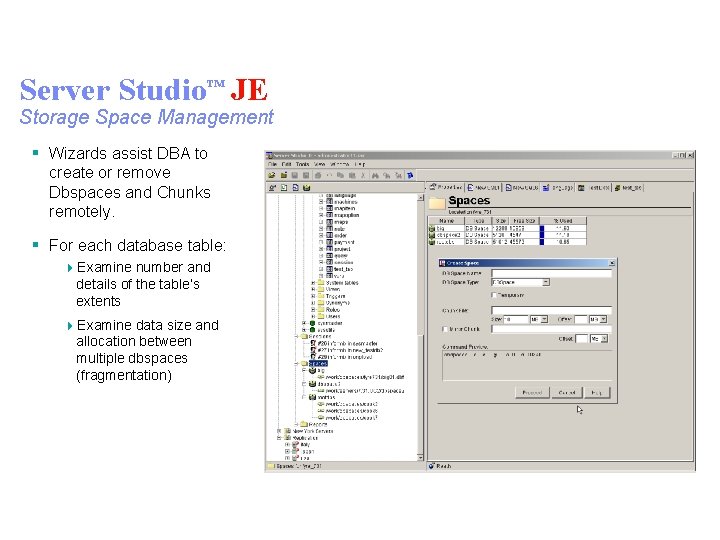Click the Size value field
720x540 pixels.
click(x=517, y=319)
